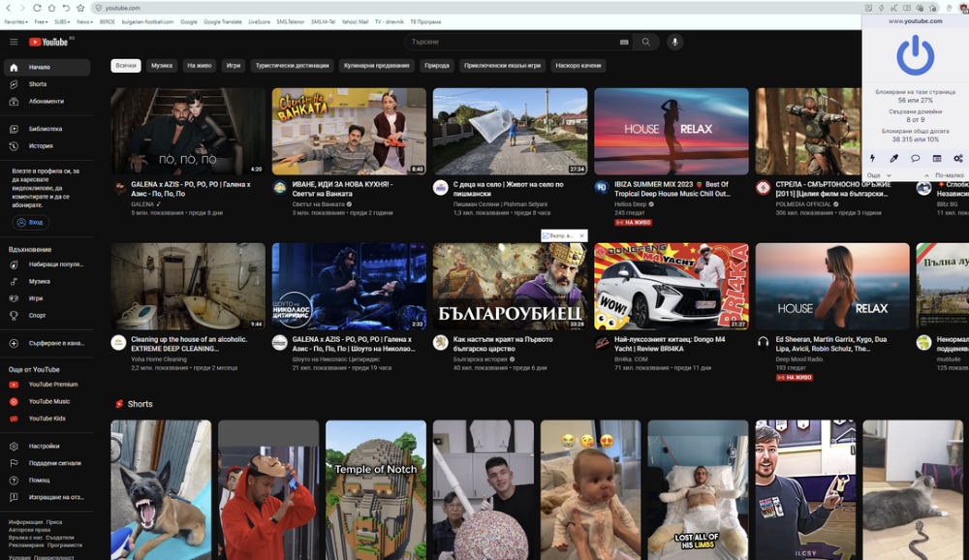Open Сърфиране в канали in sidebar
This screenshot has height=560, width=969.
click(47, 343)
